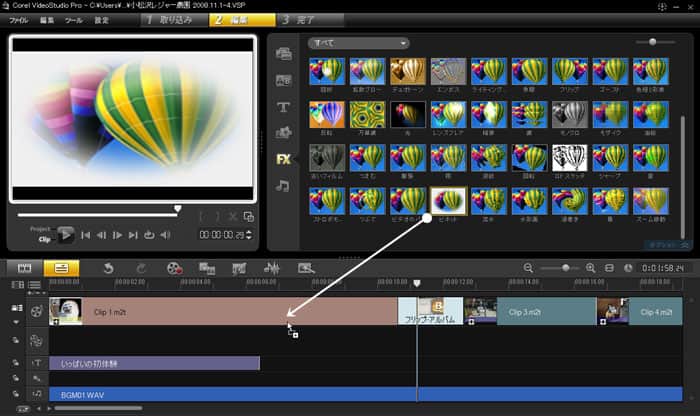Adjust the thumbnail size slider
This screenshot has height=416, width=700.
coord(653,42)
